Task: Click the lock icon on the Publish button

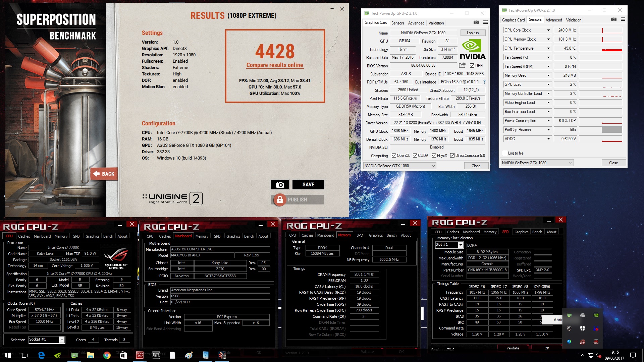Action: click(x=279, y=199)
